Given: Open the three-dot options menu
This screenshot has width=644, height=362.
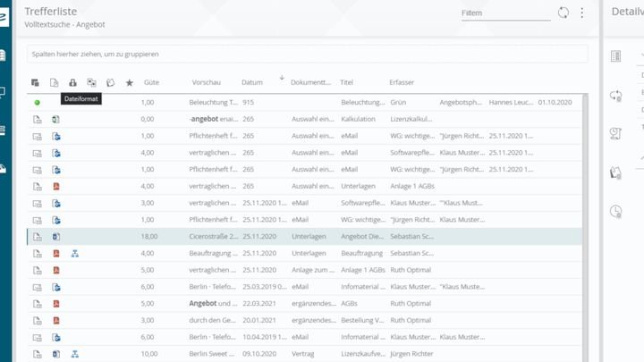Looking at the screenshot, I should 582,13.
